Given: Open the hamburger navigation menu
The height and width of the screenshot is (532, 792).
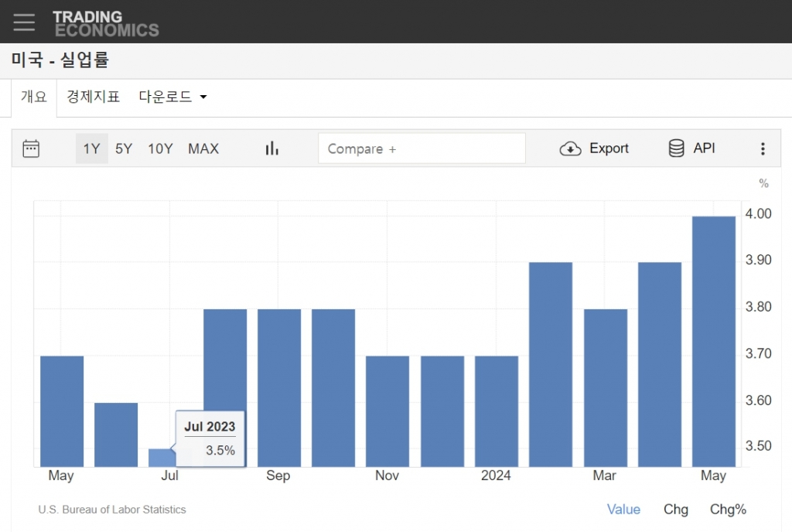Looking at the screenshot, I should click(x=24, y=22).
